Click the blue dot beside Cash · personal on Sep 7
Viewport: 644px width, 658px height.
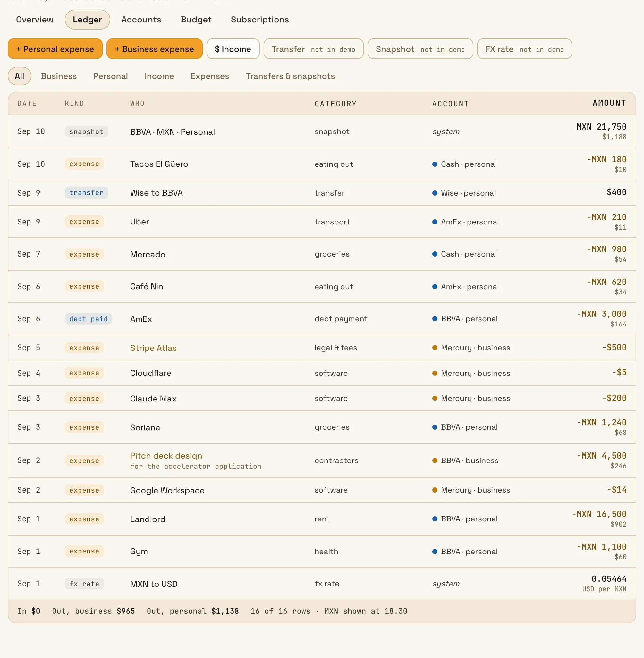tap(435, 254)
